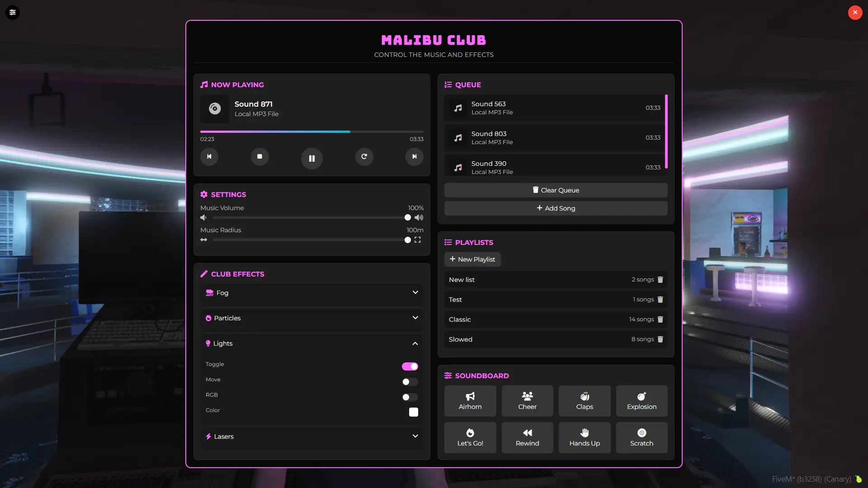The width and height of the screenshot is (868, 488).
Task: Clear the song queue
Action: click(556, 190)
